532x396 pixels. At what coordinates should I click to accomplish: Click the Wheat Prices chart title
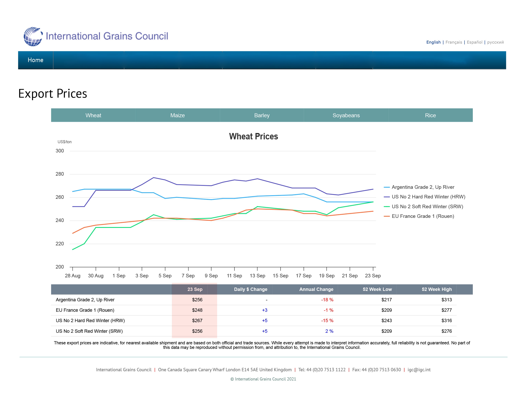[253, 136]
